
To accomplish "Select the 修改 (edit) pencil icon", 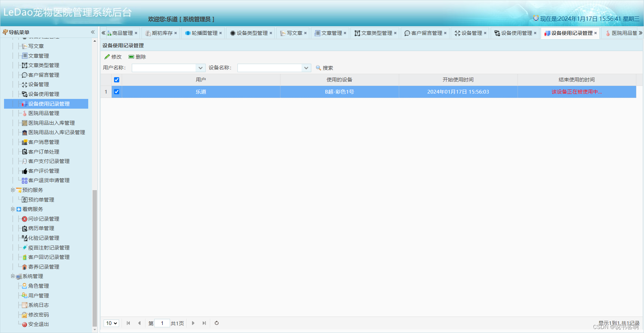I will click(107, 57).
